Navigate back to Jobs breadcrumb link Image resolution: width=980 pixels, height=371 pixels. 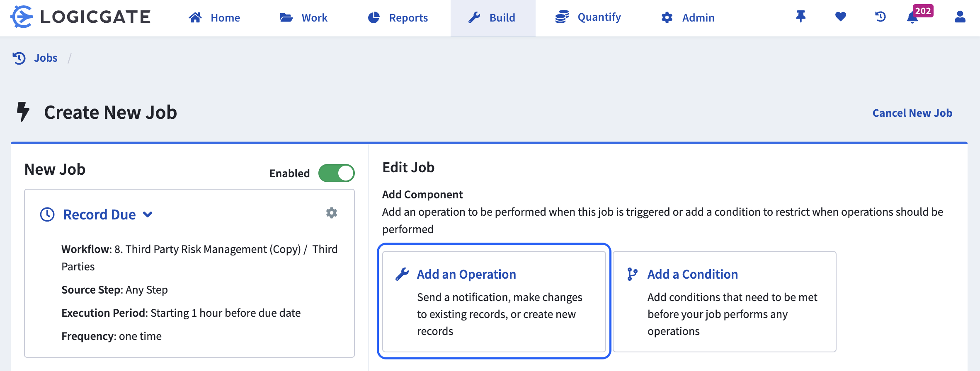[46, 58]
